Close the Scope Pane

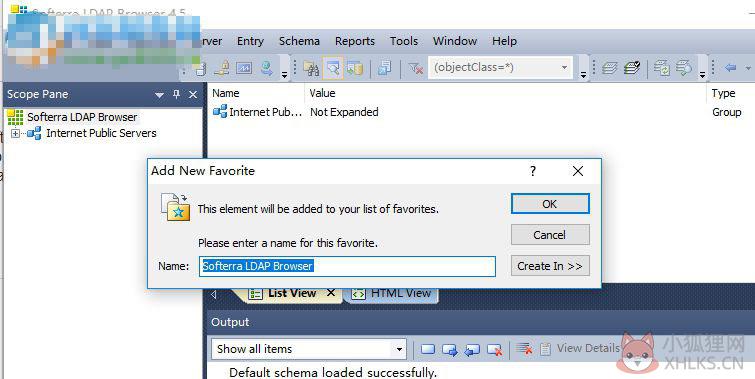tap(193, 94)
